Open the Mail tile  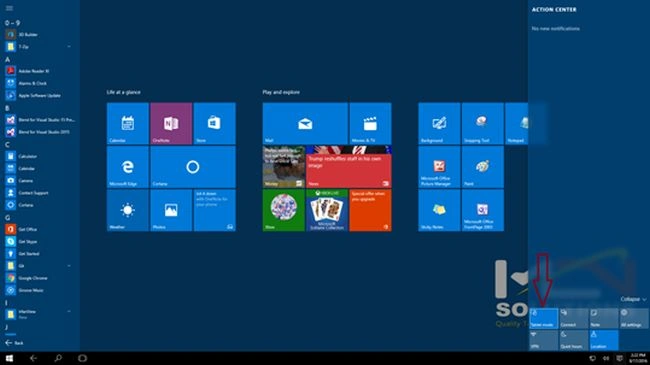coord(305,124)
